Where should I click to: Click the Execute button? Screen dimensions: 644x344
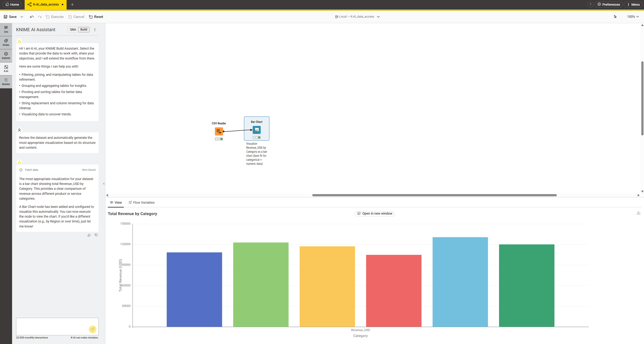[x=55, y=17]
